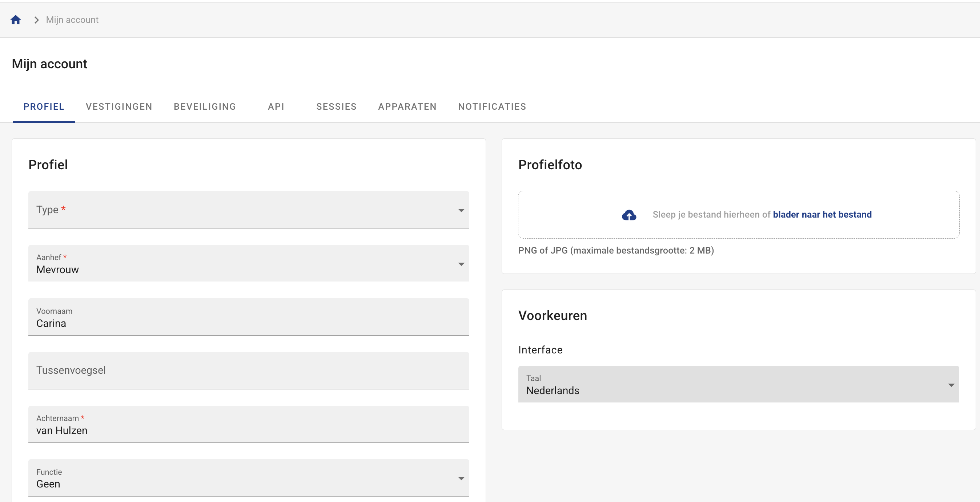Edit the Achternaam field
This screenshot has width=980, height=502.
pos(248,424)
